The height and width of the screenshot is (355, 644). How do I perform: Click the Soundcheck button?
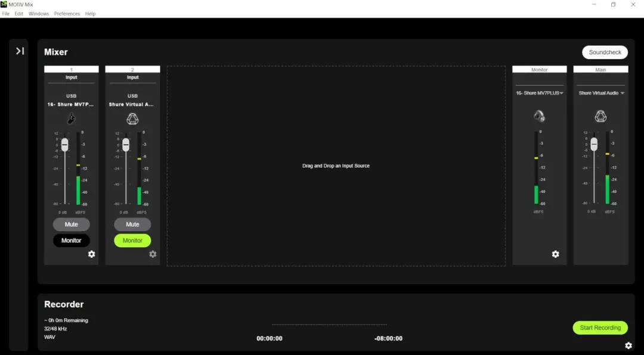(x=605, y=52)
